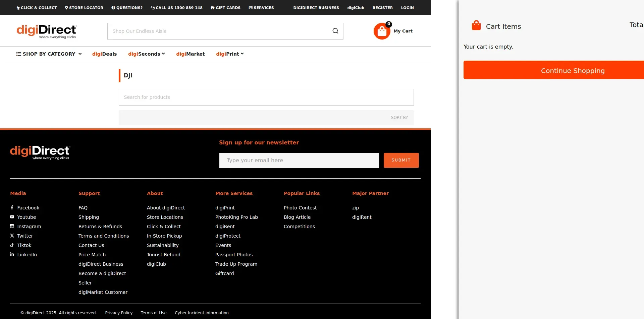
Task: Open Services in top bar
Action: 261,7
